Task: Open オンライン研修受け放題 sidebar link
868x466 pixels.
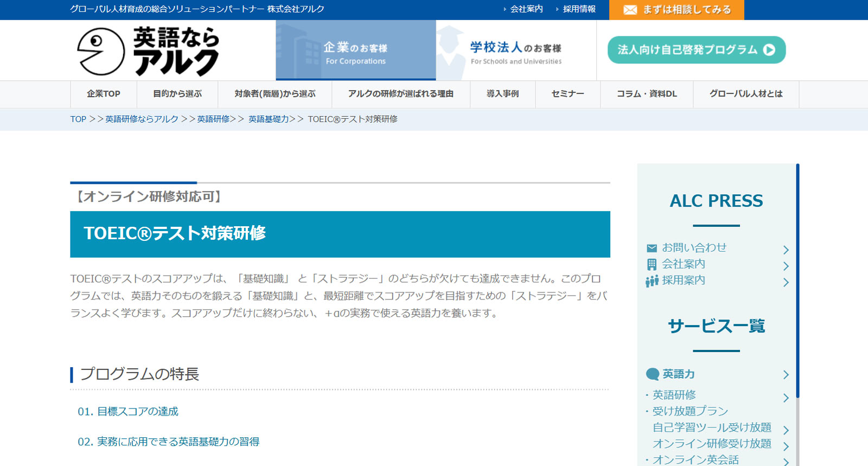Action: point(712,444)
